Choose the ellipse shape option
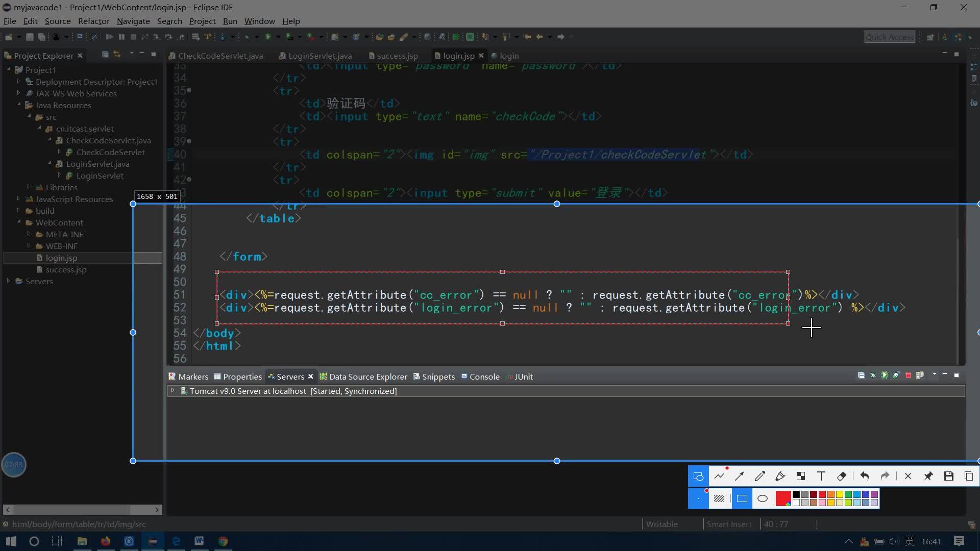This screenshot has width=980, height=551. point(763,498)
